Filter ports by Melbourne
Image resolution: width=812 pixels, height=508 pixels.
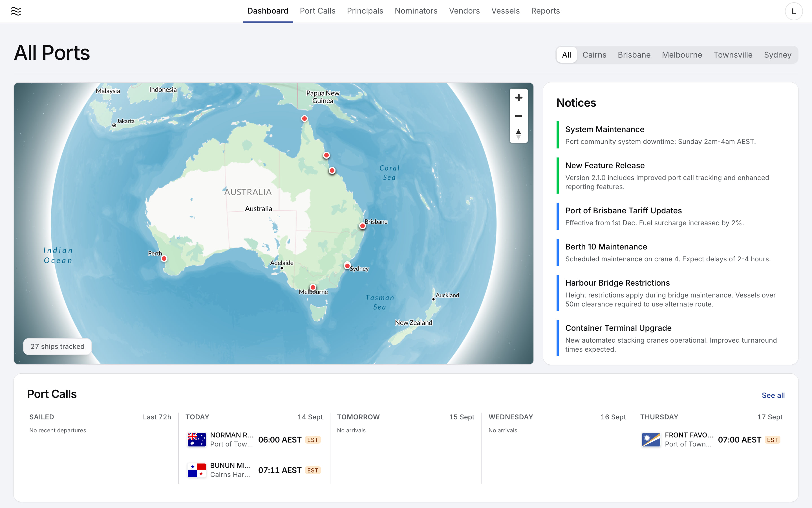click(x=682, y=55)
